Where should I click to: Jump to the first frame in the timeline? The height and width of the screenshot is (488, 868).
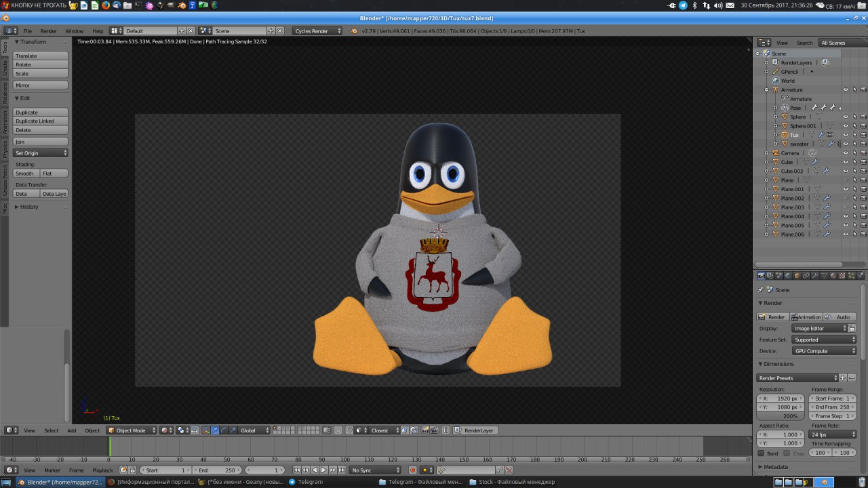coord(297,470)
